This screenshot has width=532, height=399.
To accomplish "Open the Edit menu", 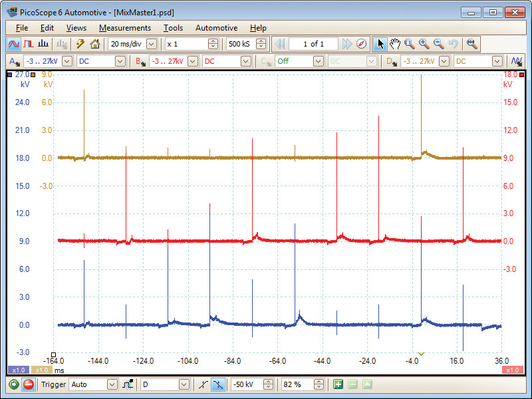I will [x=47, y=28].
